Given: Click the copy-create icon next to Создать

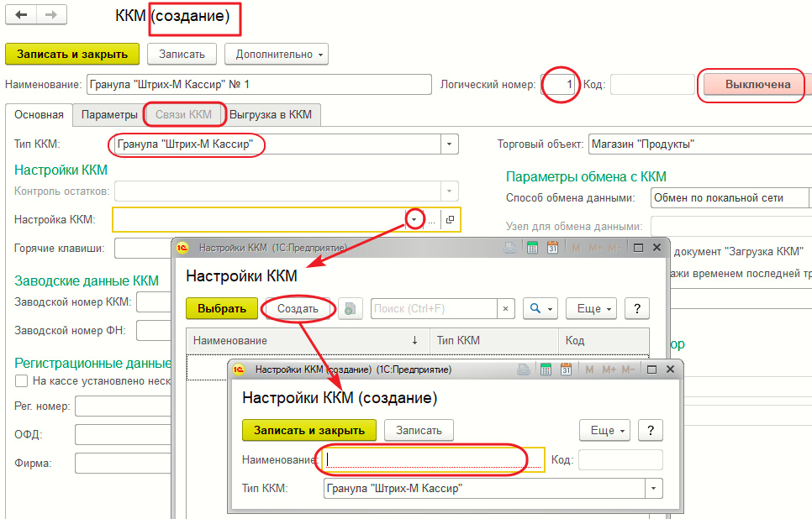Looking at the screenshot, I should click(x=352, y=309).
